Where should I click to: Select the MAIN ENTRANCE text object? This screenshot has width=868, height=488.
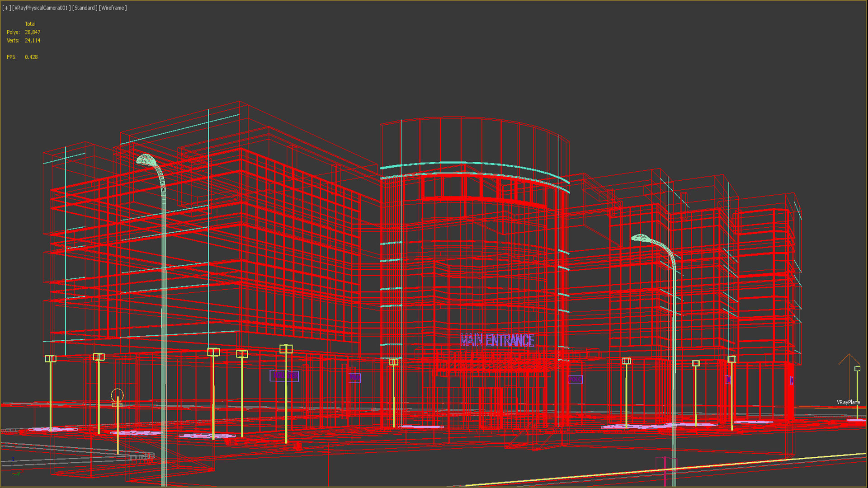(x=497, y=340)
